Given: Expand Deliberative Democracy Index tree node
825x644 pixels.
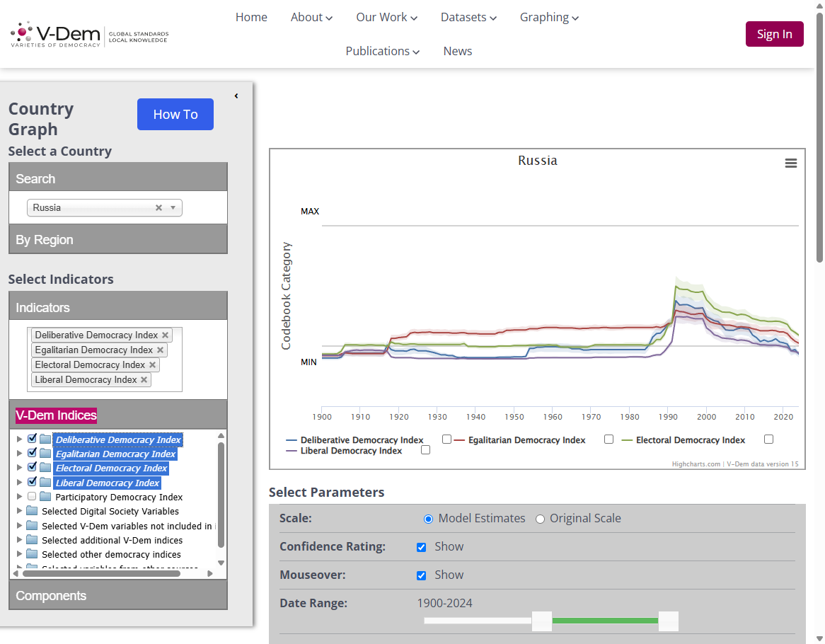Looking at the screenshot, I should [20, 439].
